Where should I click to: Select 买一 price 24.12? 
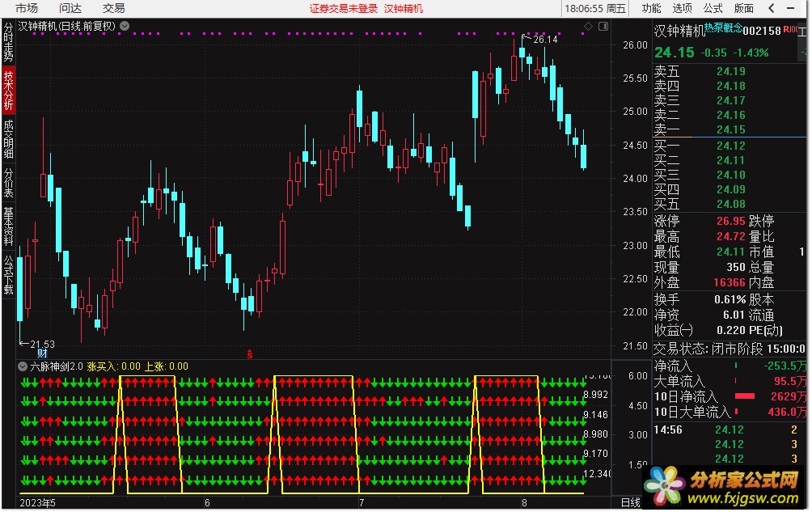[730, 146]
